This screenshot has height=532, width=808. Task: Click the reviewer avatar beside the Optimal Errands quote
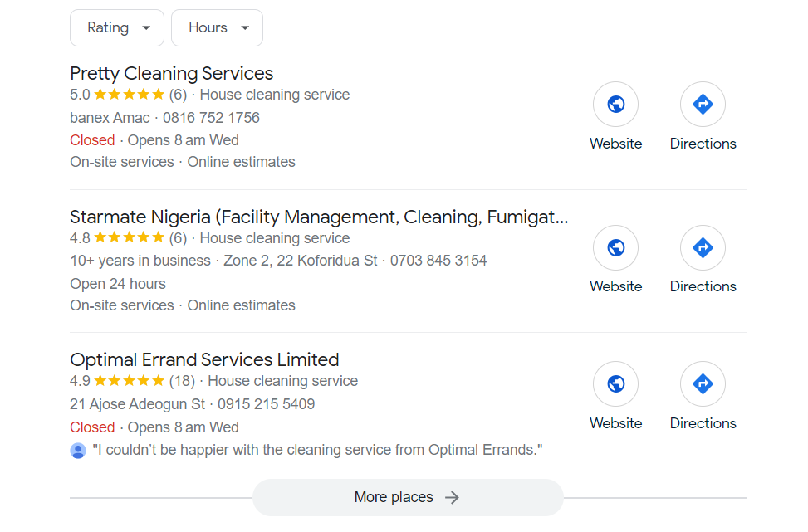[x=78, y=449]
